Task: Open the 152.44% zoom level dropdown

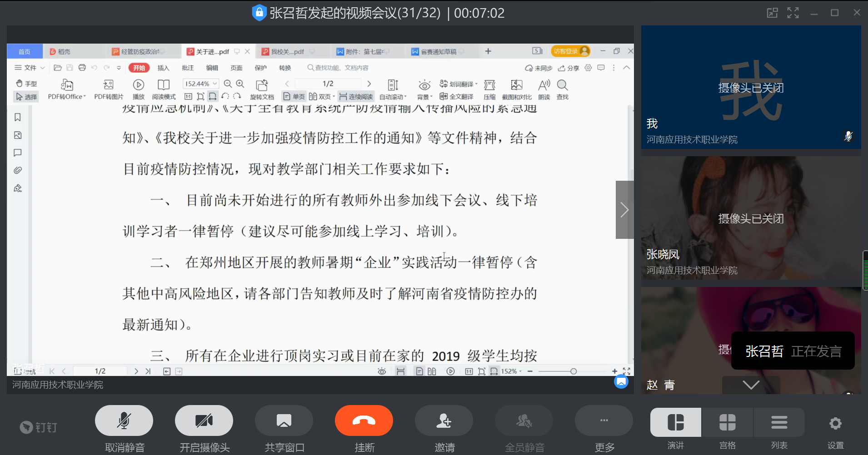Action: coord(201,84)
